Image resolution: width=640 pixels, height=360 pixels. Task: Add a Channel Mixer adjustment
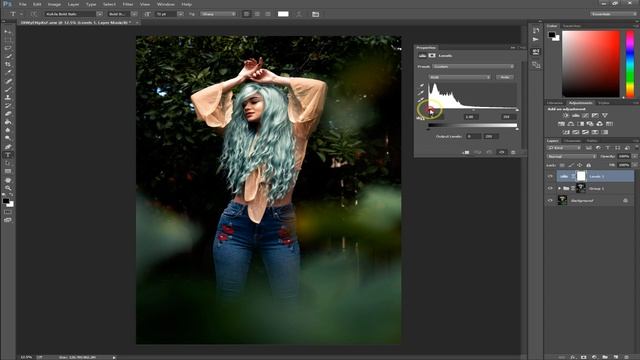600,124
